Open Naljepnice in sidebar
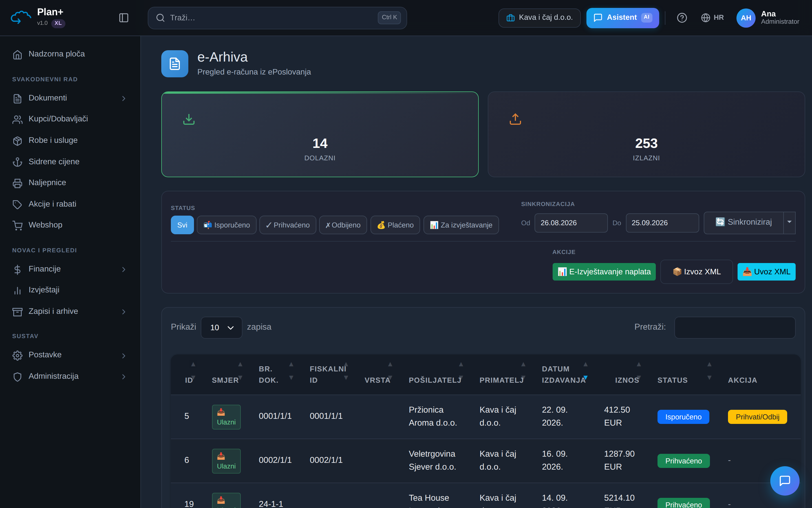This screenshot has height=508, width=812. (70, 183)
